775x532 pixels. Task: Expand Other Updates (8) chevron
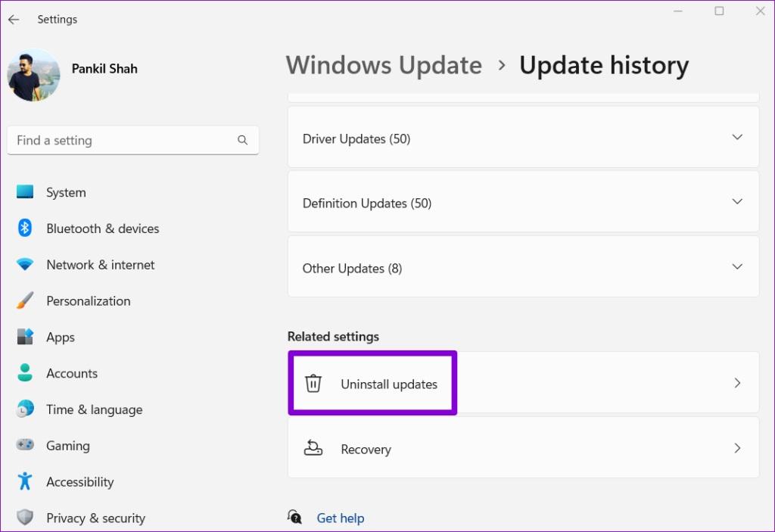tap(737, 266)
